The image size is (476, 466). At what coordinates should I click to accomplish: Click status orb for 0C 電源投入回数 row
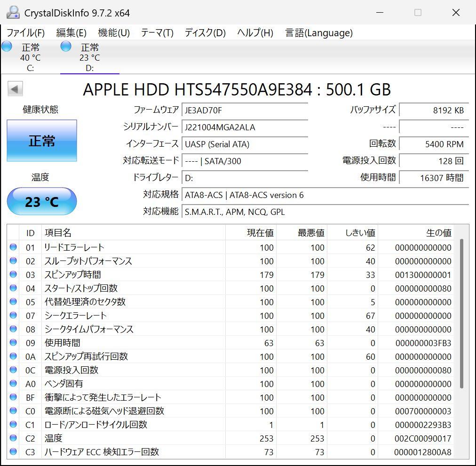pyautogui.click(x=13, y=370)
